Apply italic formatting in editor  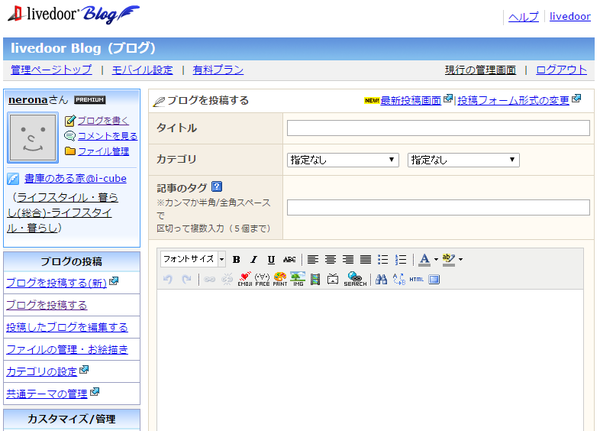coord(254,260)
